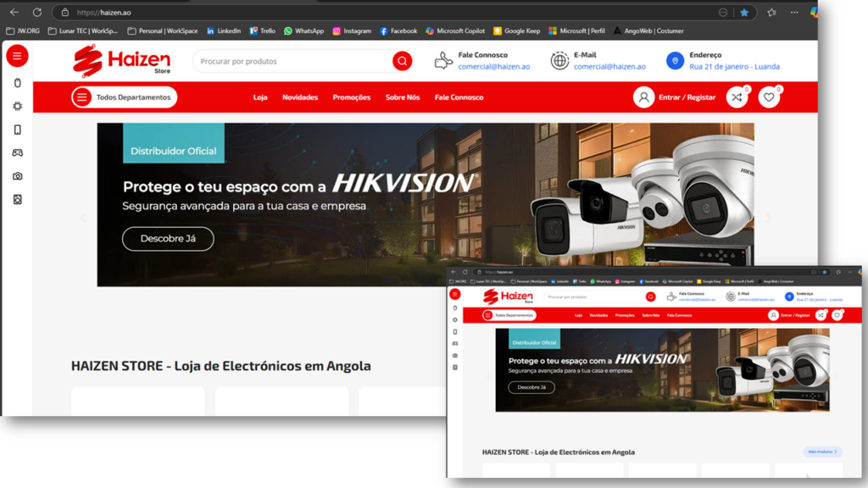The height and width of the screenshot is (488, 868).
Task: Open Sobre Nós in large window navigation bar
Action: [x=403, y=97]
